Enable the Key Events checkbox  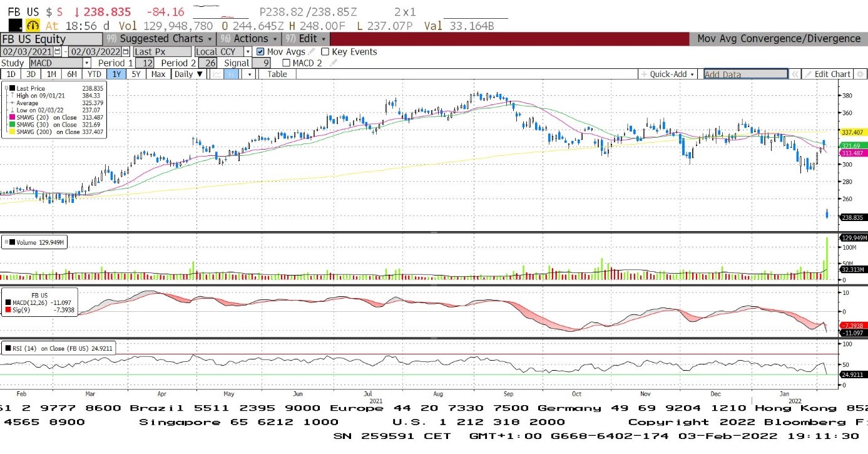coord(325,52)
